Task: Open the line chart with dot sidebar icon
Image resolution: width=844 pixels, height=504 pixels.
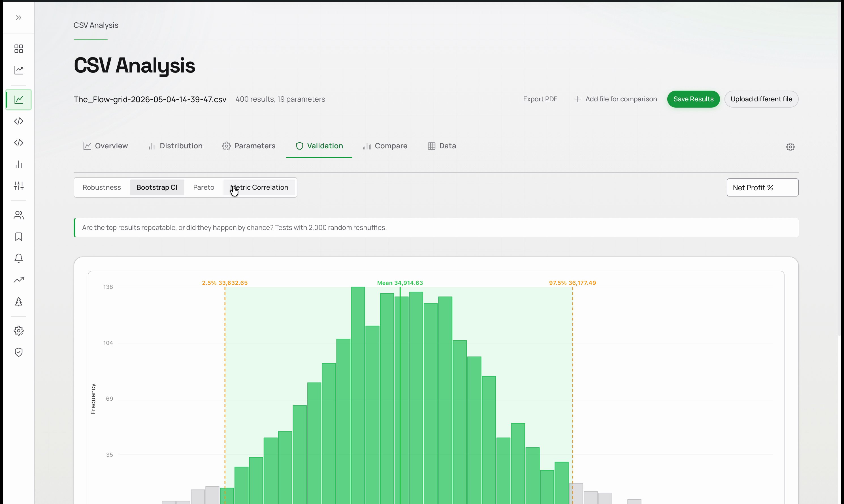Action: coord(19,70)
